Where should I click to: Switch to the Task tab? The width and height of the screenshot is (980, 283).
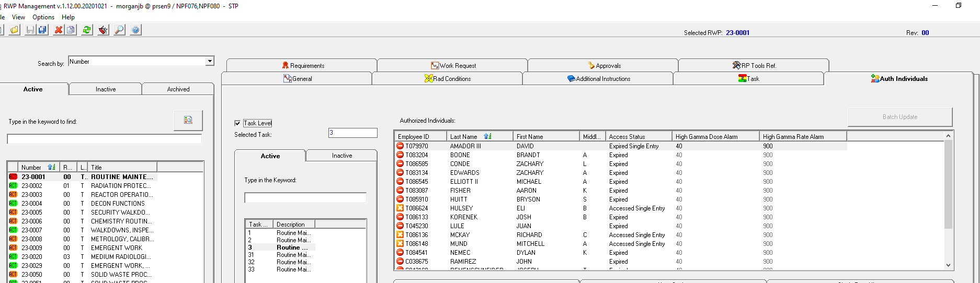[x=748, y=78]
